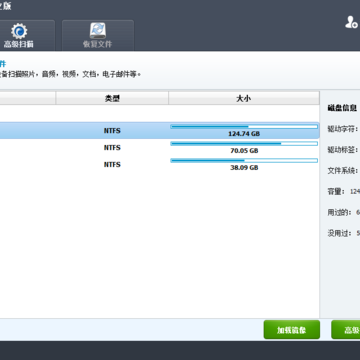Click the usage bar above 38.09 GB
360x360 pixels.
click(x=244, y=161)
